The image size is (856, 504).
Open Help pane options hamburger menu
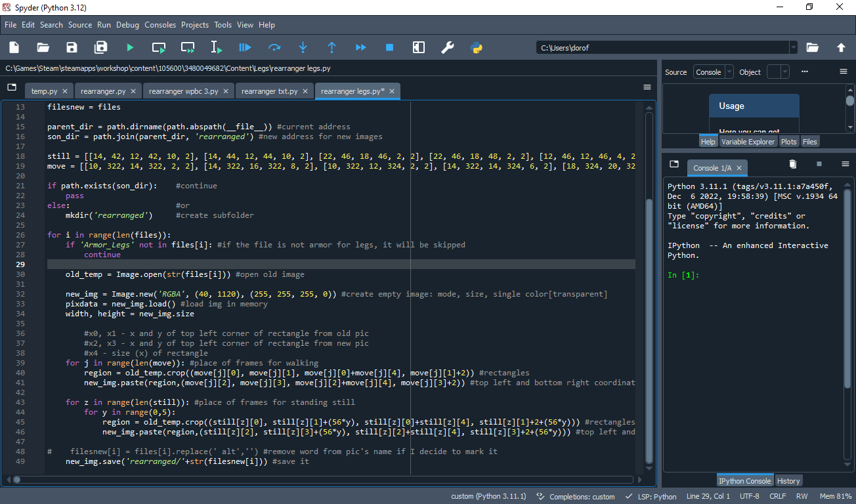click(844, 72)
